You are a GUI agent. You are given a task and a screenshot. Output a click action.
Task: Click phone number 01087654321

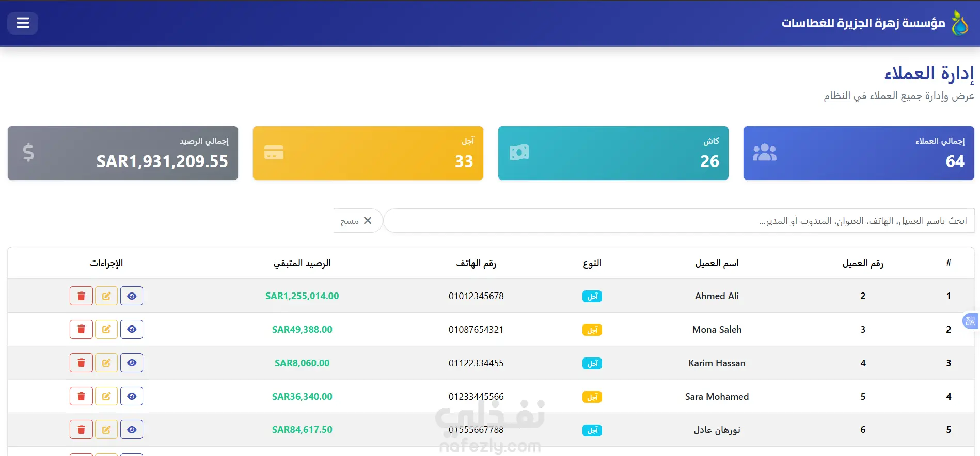(x=476, y=330)
